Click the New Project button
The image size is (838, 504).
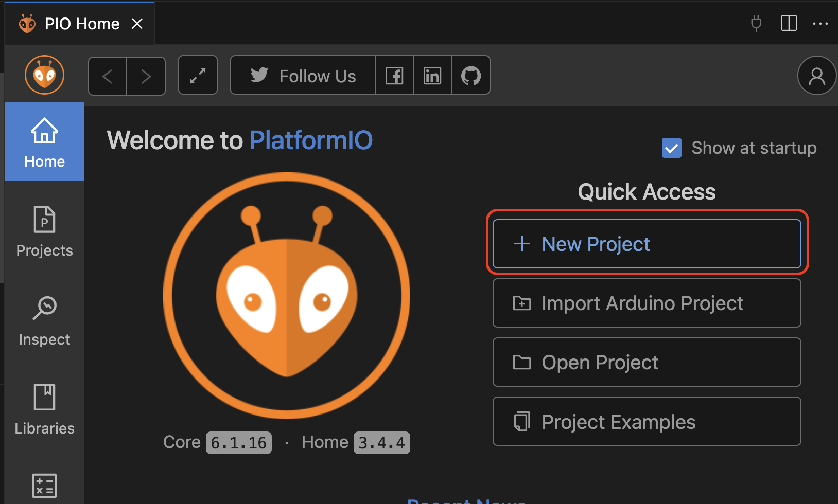[647, 244]
